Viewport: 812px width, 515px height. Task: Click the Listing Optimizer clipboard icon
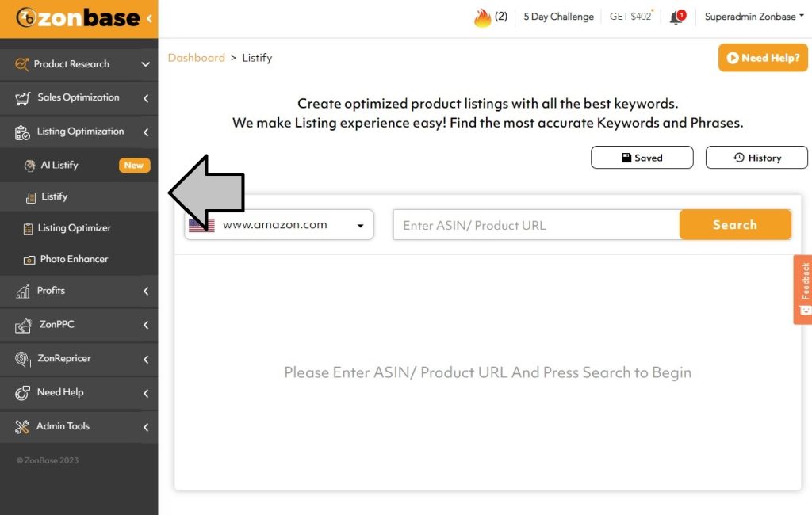coord(28,228)
